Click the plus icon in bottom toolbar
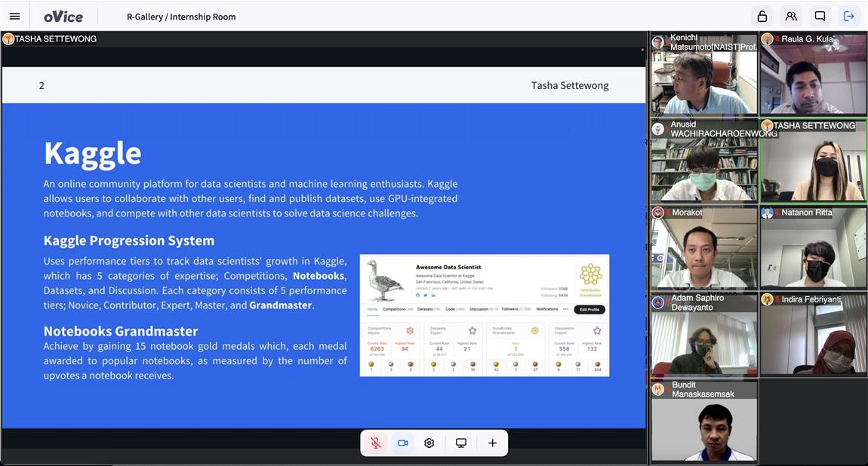The height and width of the screenshot is (466, 868). click(x=492, y=443)
